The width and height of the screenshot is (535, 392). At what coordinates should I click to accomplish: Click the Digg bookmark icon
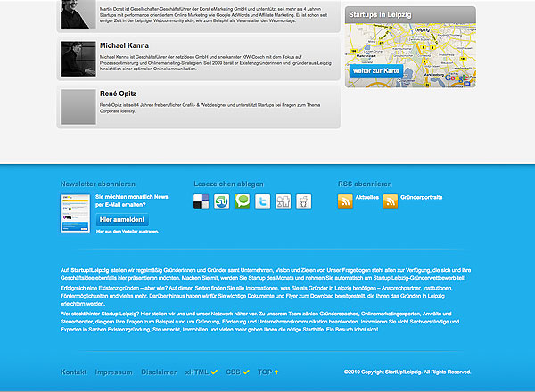click(x=284, y=201)
